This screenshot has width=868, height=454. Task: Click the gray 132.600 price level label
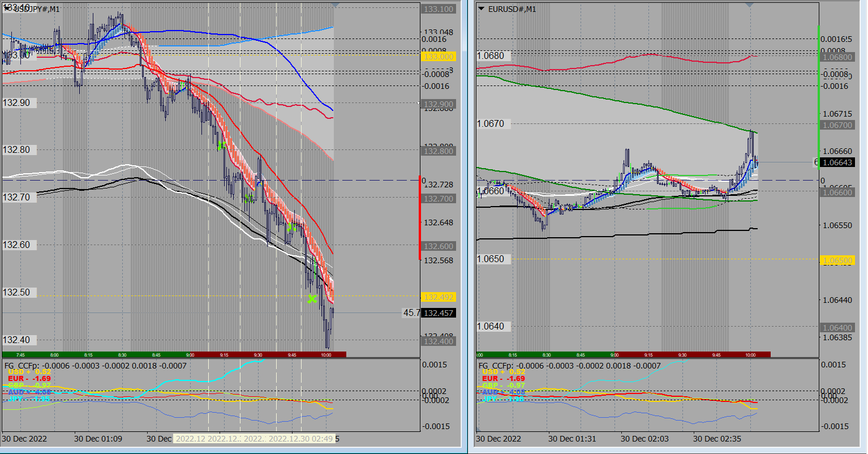tap(439, 246)
